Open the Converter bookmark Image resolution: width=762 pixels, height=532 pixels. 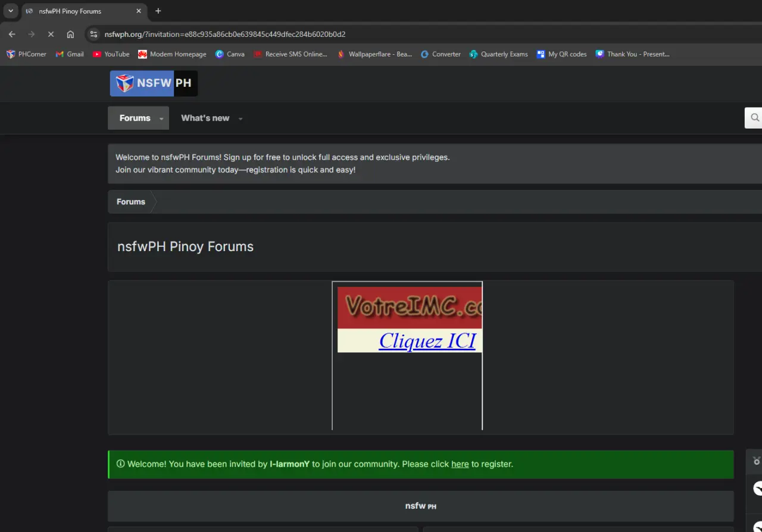(441, 54)
